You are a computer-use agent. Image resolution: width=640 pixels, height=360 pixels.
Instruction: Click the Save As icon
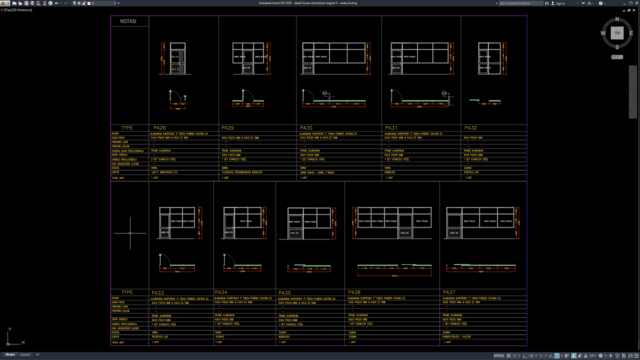pos(32,3)
